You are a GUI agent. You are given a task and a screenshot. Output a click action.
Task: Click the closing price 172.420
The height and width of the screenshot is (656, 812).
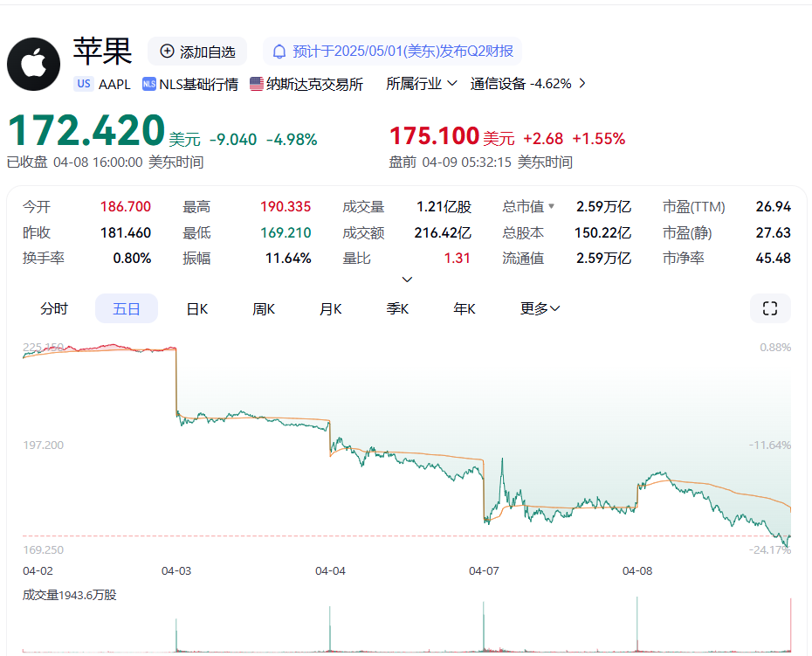(86, 130)
